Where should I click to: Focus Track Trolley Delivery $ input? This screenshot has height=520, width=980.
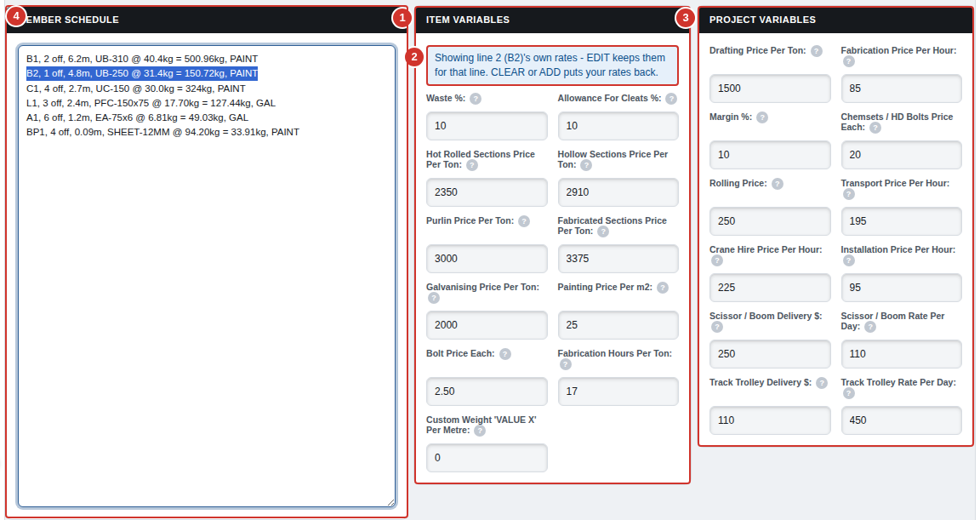click(x=770, y=420)
